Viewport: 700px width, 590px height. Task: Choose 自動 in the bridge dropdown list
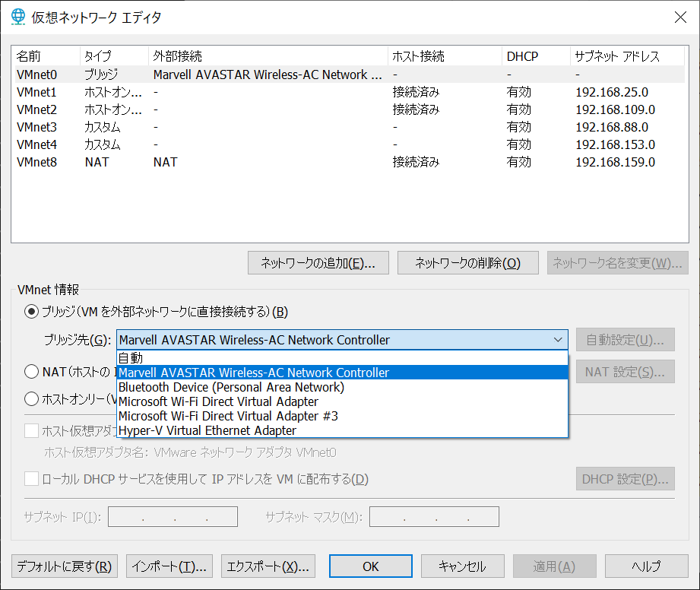(x=343, y=358)
